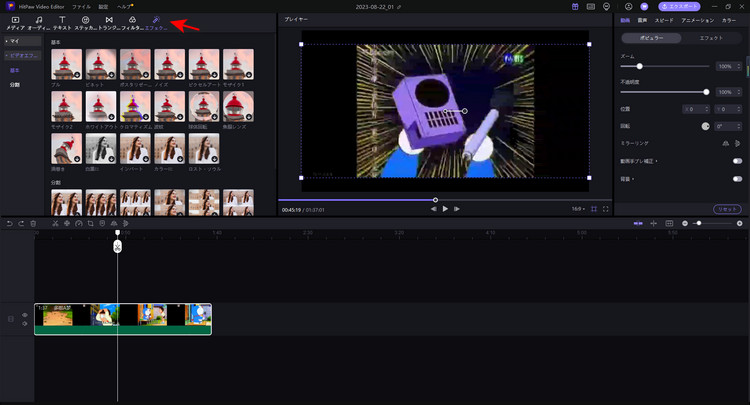Screen dimensions: 750x405
Task: Click the リセット (Reset) button
Action: click(728, 208)
